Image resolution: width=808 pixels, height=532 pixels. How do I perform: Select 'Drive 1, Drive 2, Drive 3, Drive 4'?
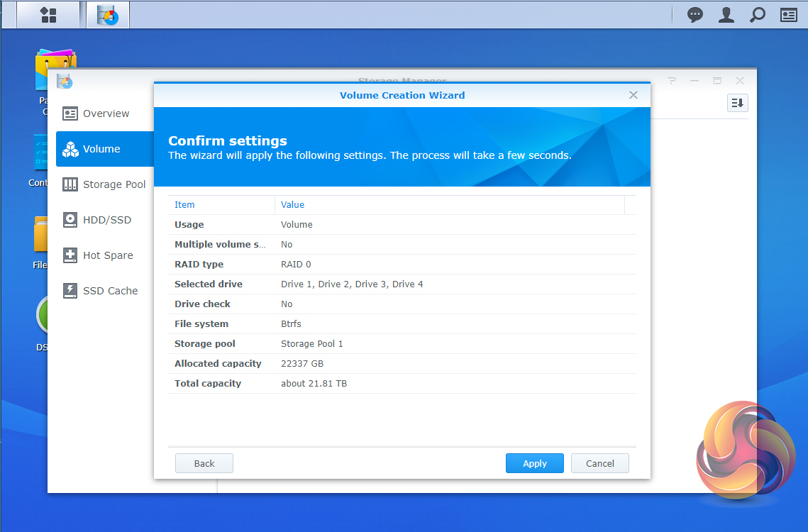352,284
